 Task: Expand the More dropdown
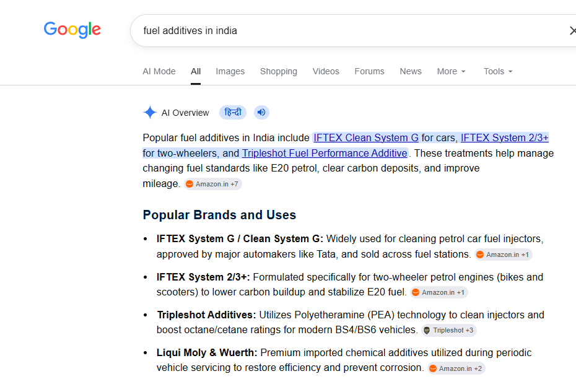(x=451, y=71)
